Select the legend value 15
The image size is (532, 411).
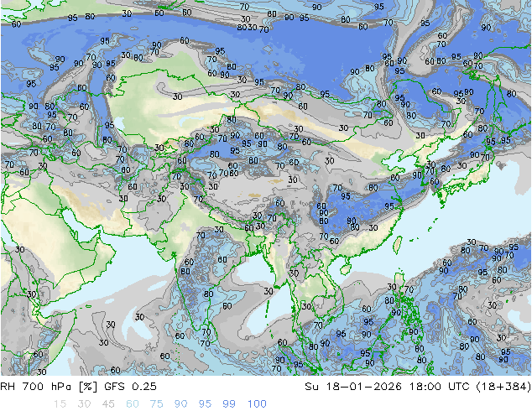[60, 403]
